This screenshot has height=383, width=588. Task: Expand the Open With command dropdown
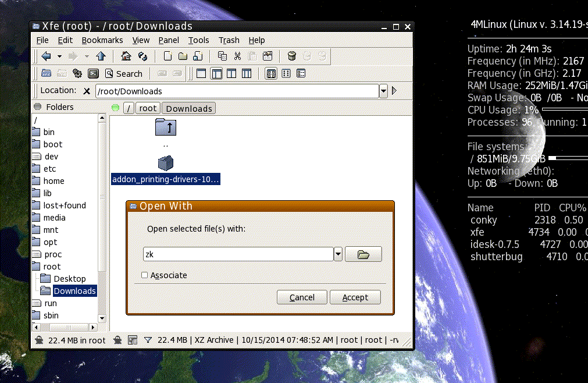coord(338,254)
